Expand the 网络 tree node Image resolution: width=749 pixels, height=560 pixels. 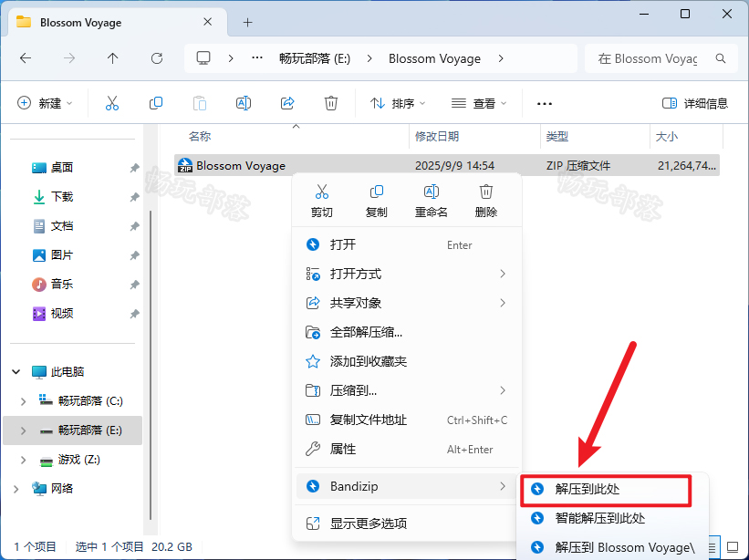[16, 488]
